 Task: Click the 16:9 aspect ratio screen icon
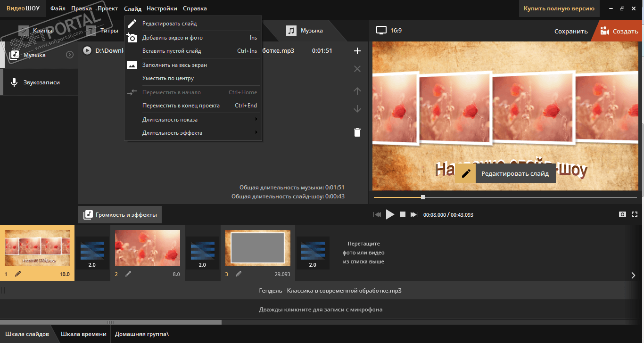[x=381, y=31]
